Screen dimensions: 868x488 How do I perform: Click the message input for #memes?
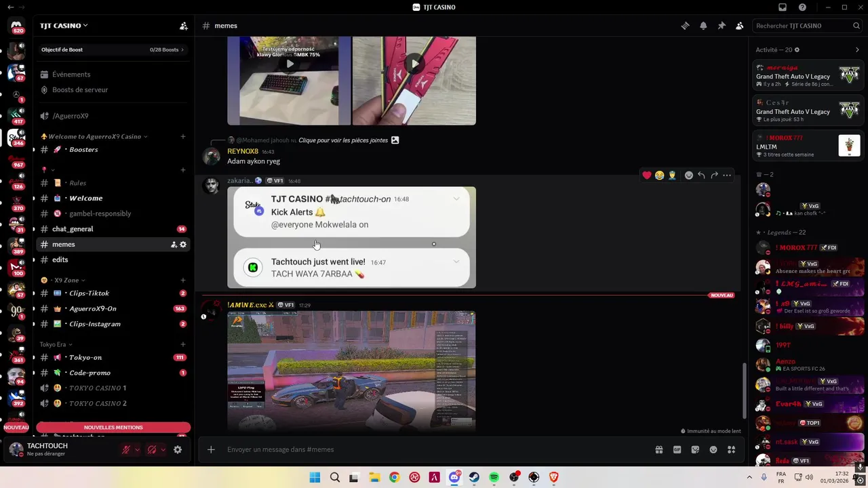(x=434, y=449)
